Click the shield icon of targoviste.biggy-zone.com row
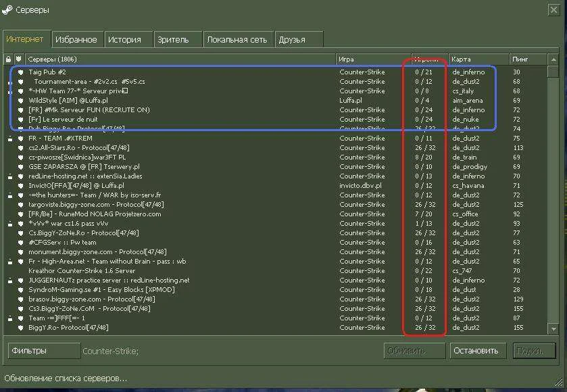Screen dimensions: 567x392 20,205
